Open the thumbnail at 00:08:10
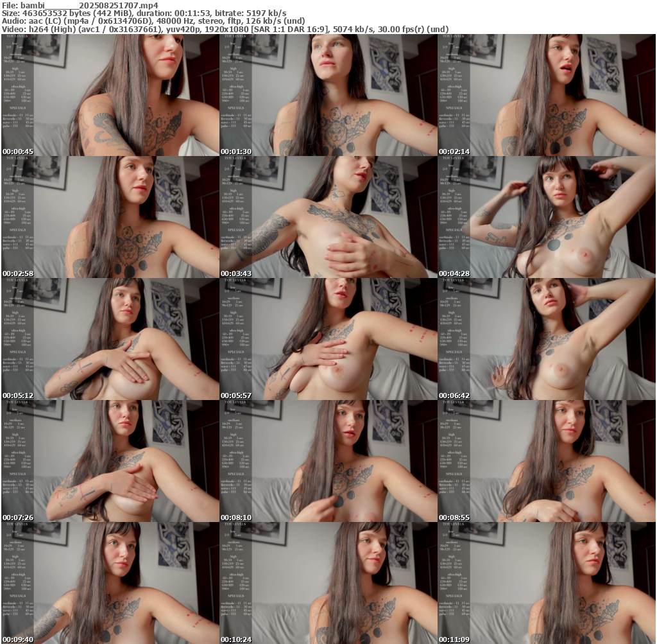 click(x=328, y=461)
